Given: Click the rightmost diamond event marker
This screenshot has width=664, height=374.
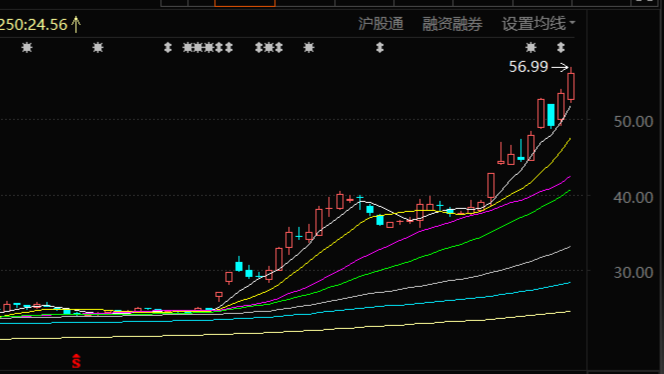Looking at the screenshot, I should pyautogui.click(x=561, y=47).
